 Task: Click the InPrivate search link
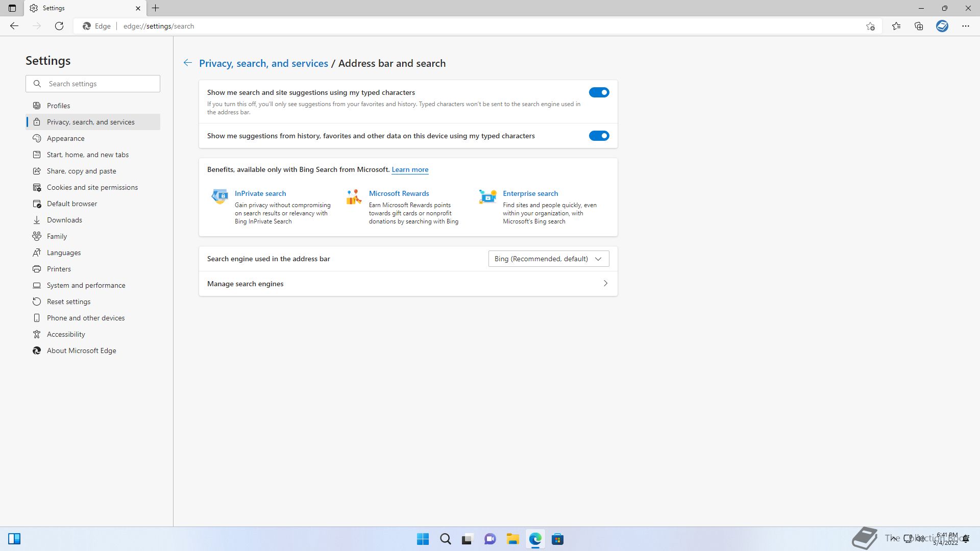point(260,193)
